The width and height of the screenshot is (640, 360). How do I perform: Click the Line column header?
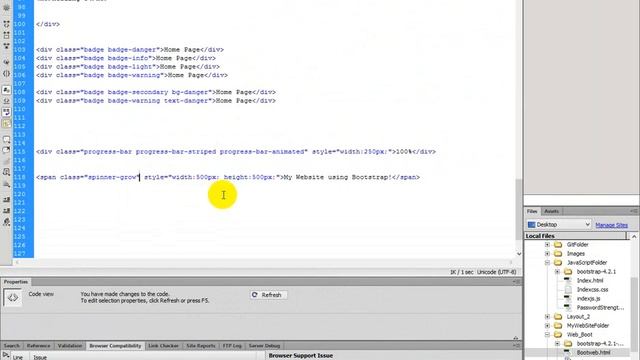pyautogui.click(x=18, y=357)
